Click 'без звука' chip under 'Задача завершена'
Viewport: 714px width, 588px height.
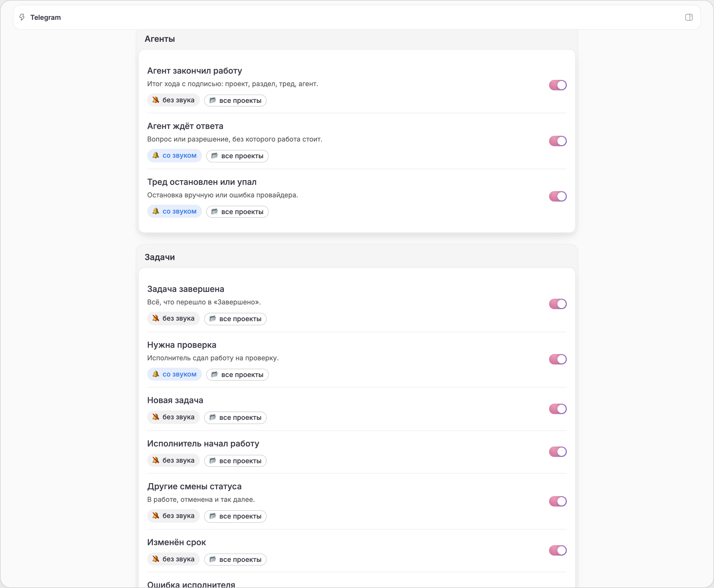tap(173, 319)
